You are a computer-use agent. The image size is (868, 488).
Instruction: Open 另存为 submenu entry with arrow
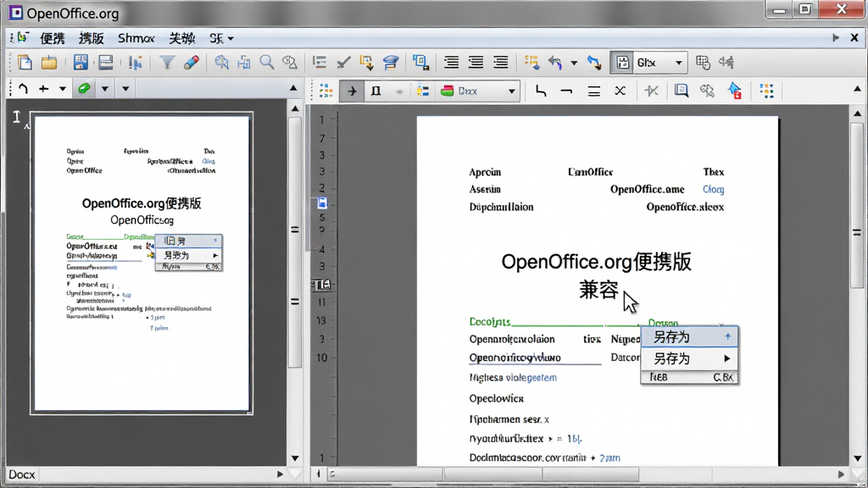(689, 358)
